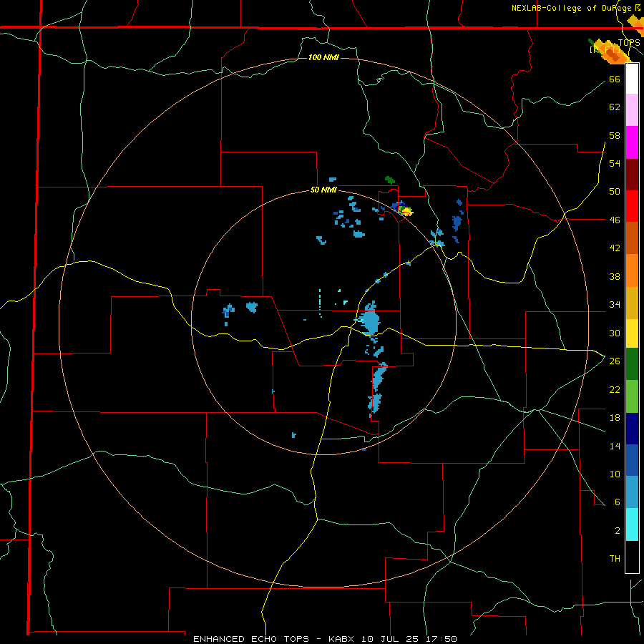The image size is (644, 644).
Task: Click the cyan 2 scale segment
Action: click(x=632, y=524)
